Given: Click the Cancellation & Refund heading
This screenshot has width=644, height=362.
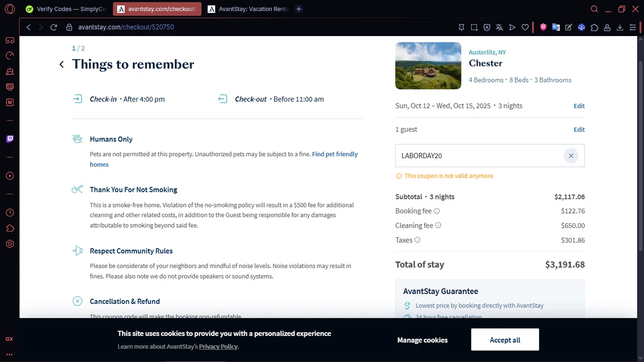Looking at the screenshot, I should 125,301.
